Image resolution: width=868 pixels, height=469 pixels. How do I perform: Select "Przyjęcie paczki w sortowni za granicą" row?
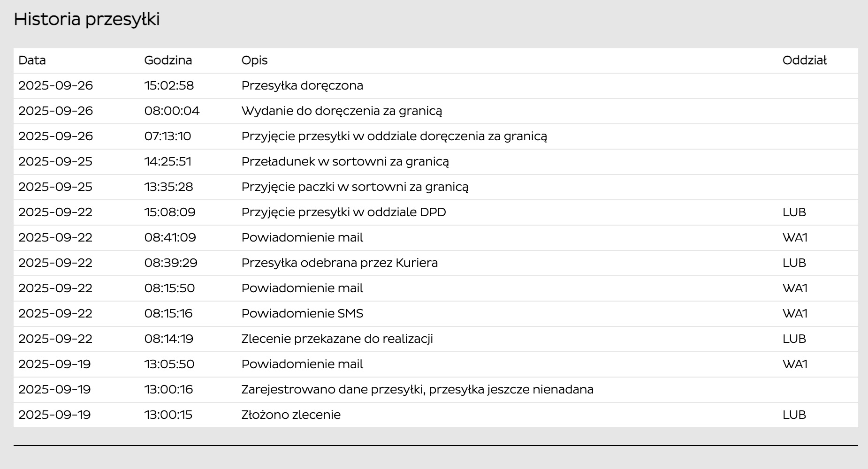pos(355,187)
